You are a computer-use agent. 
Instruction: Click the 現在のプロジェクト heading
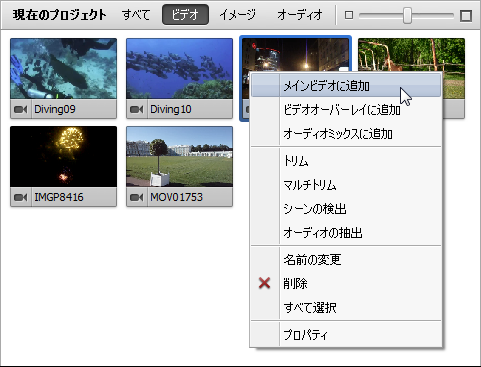point(60,15)
